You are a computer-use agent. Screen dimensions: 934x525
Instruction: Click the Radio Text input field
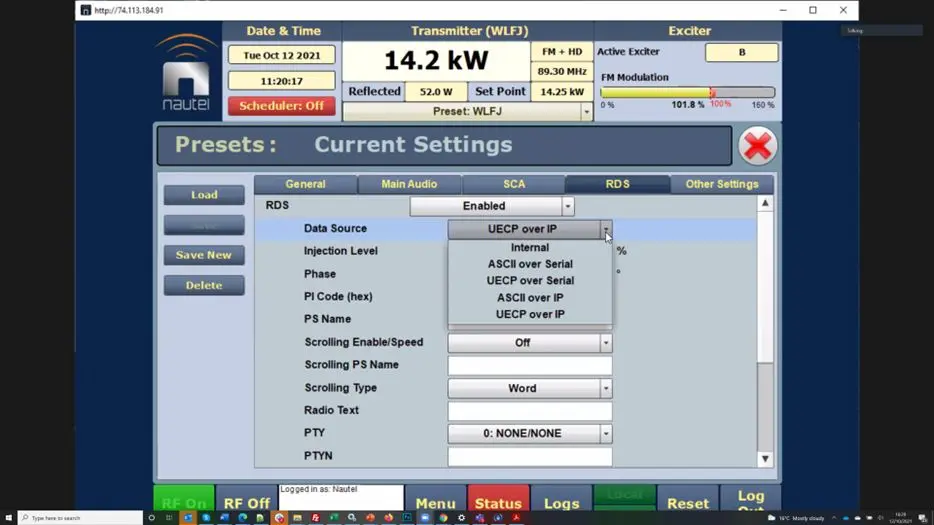[530, 411]
